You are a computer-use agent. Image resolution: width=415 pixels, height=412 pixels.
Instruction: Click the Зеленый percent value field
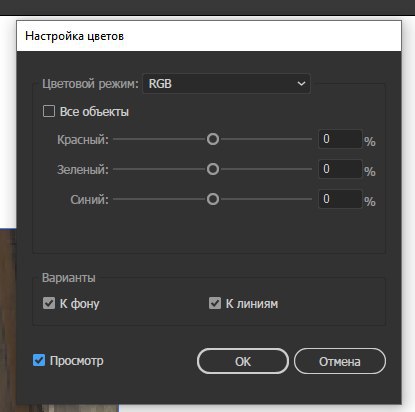coord(340,169)
